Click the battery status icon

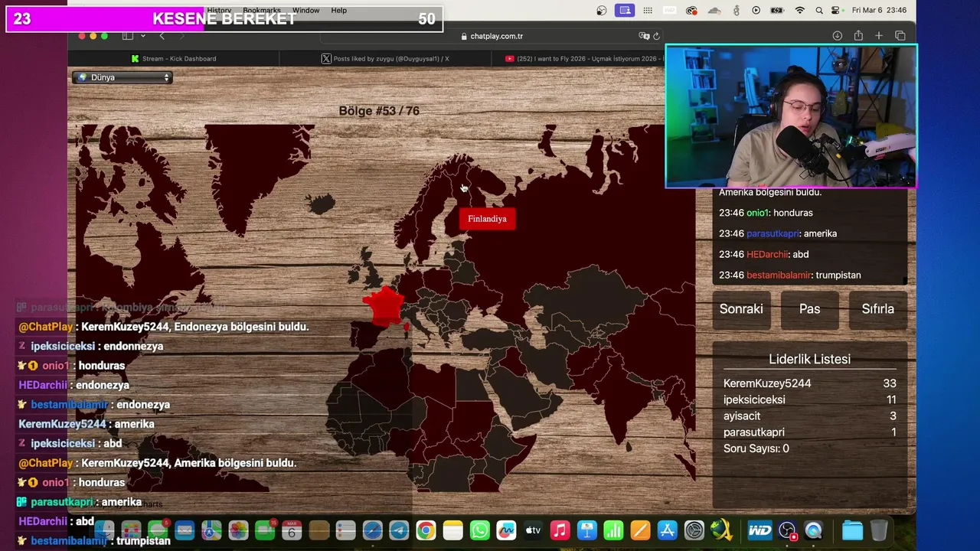(778, 11)
